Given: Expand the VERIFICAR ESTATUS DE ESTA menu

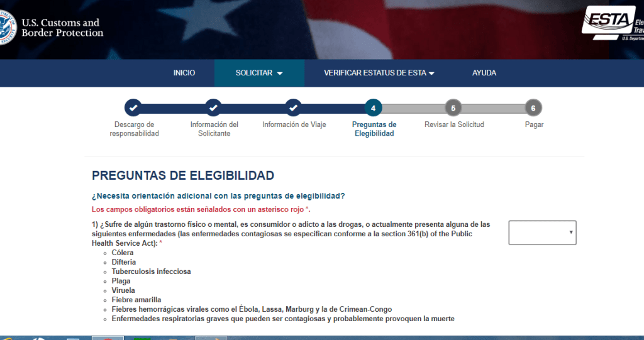Looking at the screenshot, I should pos(379,73).
